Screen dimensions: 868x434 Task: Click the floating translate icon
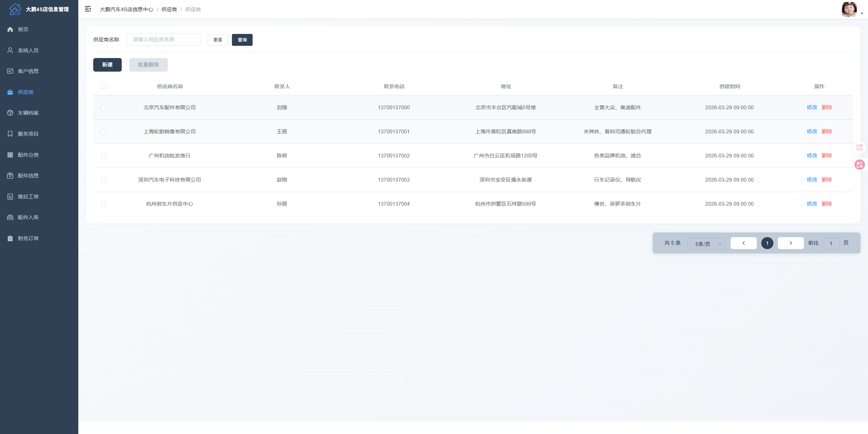tap(860, 165)
